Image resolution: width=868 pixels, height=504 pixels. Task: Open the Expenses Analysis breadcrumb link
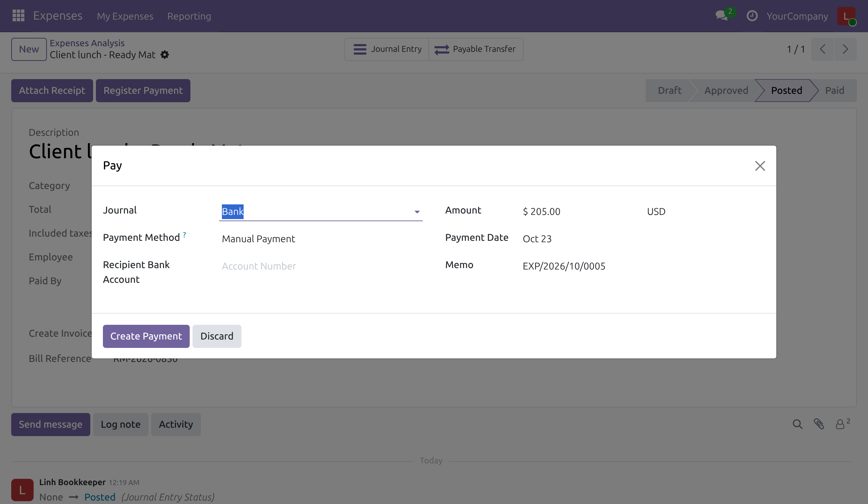(87, 43)
